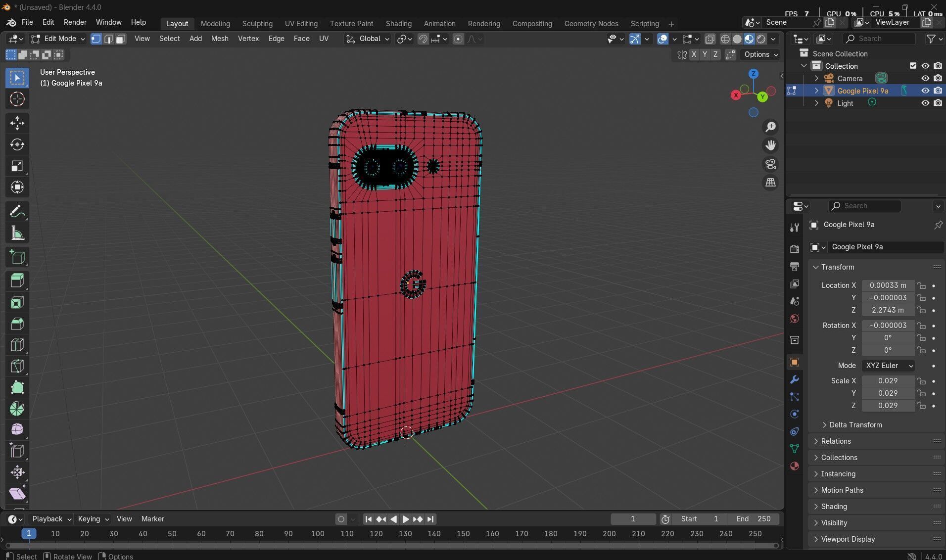Switch perspective/orthographic grid icon

(770, 183)
